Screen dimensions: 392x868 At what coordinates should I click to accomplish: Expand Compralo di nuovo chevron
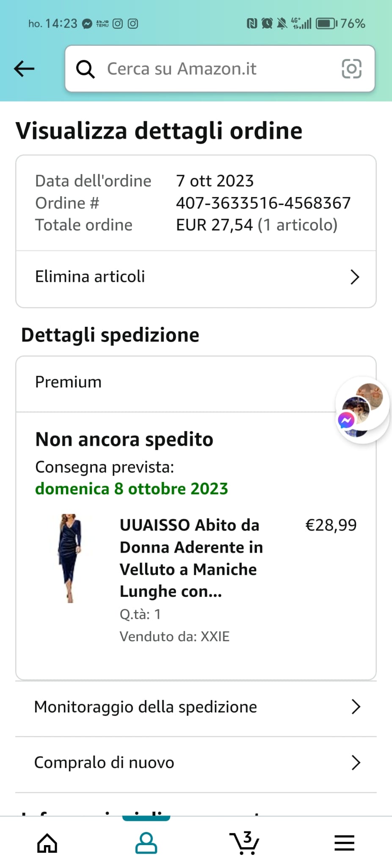356,762
